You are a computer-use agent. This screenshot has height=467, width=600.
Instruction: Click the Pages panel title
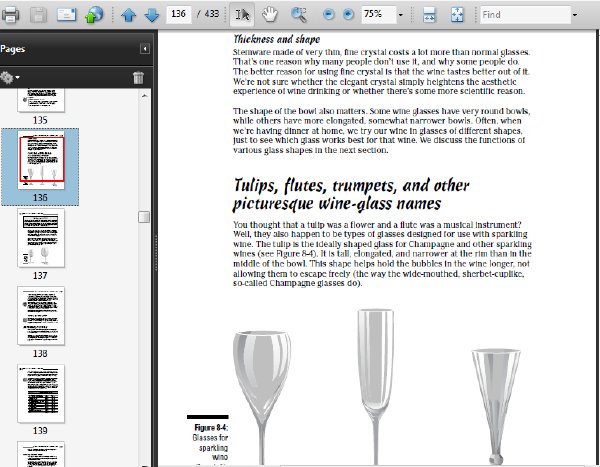click(x=12, y=49)
